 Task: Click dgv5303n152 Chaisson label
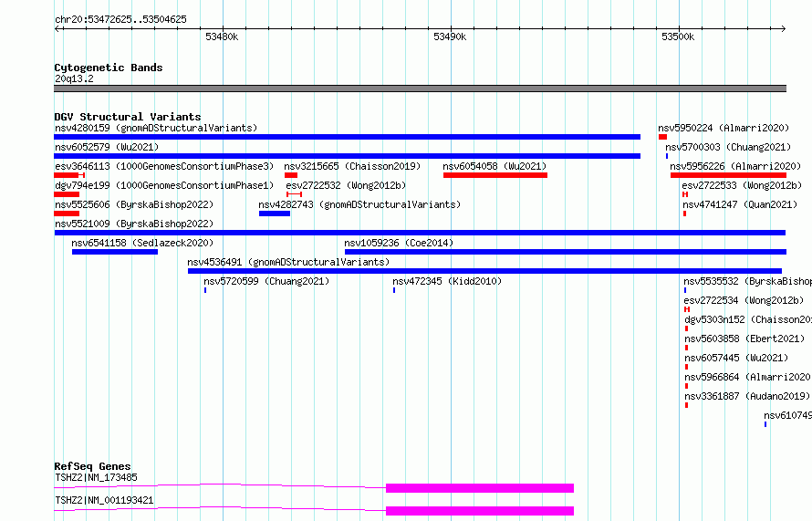pos(748,319)
